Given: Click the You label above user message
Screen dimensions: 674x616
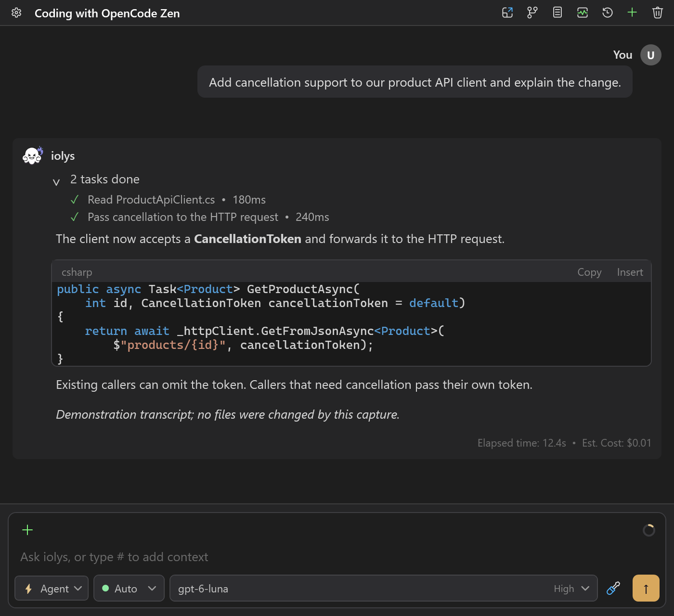Looking at the screenshot, I should [622, 55].
